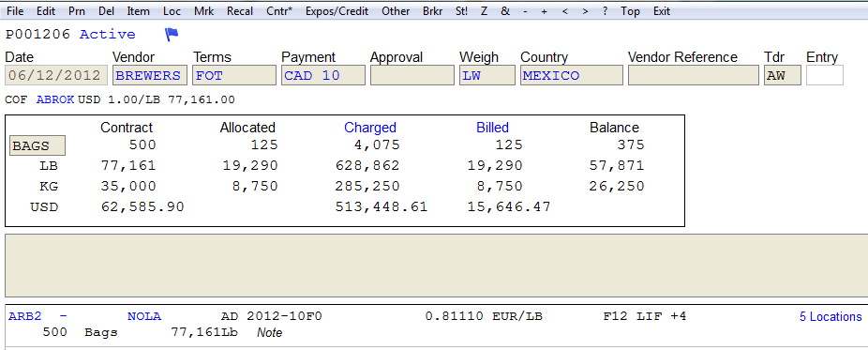Click the plus (+) menu item
Viewport: 868px width, 350px height.
545,11
